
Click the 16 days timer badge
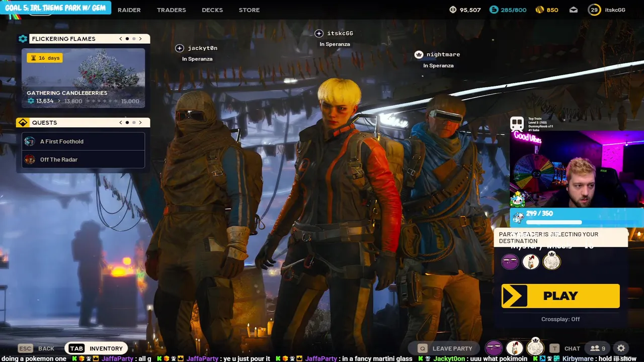click(x=45, y=58)
